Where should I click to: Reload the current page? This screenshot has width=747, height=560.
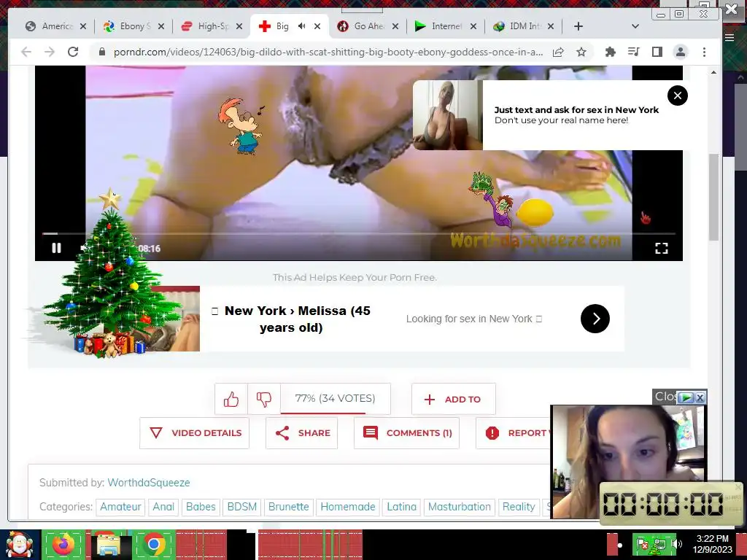click(x=73, y=52)
